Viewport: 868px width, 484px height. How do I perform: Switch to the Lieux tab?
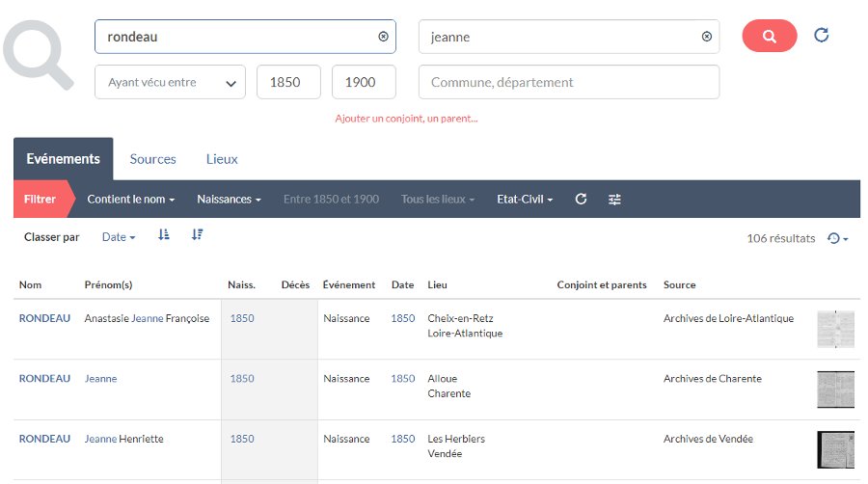pyautogui.click(x=222, y=159)
